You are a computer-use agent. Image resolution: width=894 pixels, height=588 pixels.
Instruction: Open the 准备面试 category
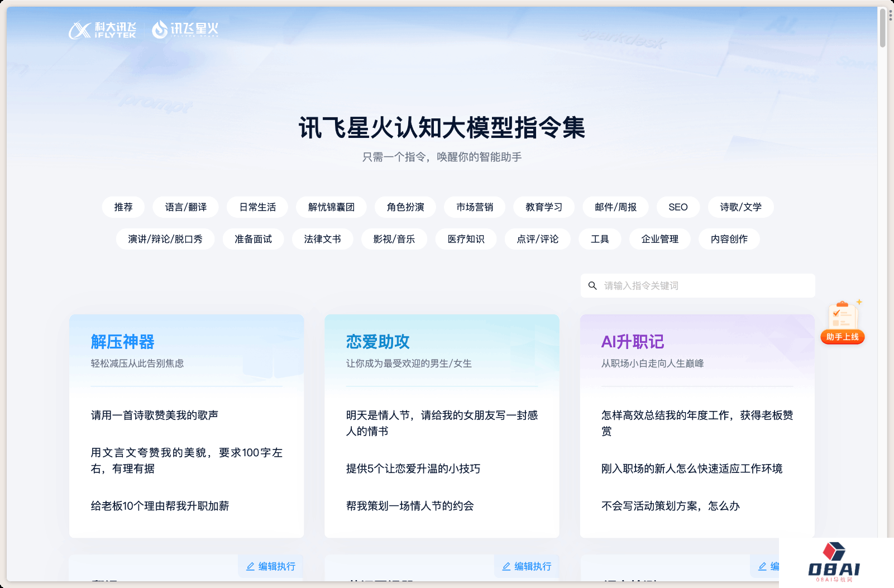click(253, 239)
